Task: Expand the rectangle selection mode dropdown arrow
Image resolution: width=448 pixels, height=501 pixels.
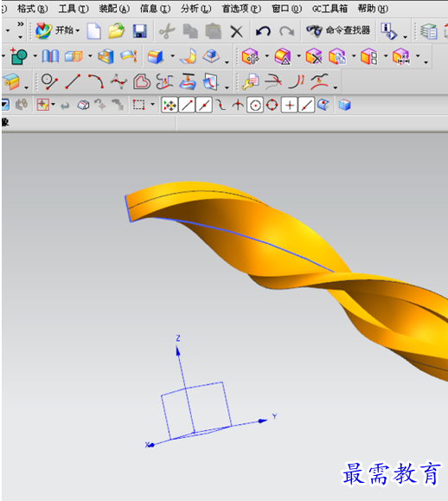Action: (x=152, y=105)
